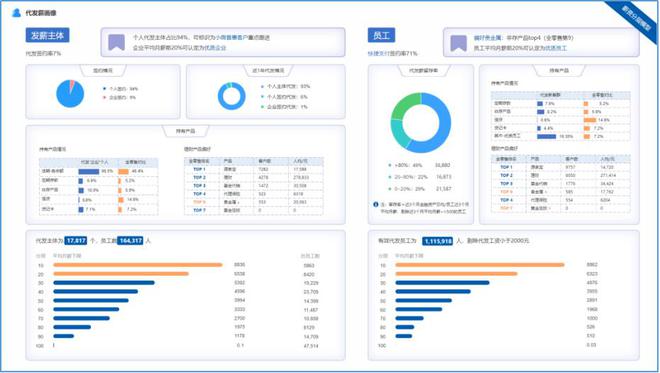The width and height of the screenshot is (660, 373).
Task: Click the 0.03 value in right chart
Action: 591,345
